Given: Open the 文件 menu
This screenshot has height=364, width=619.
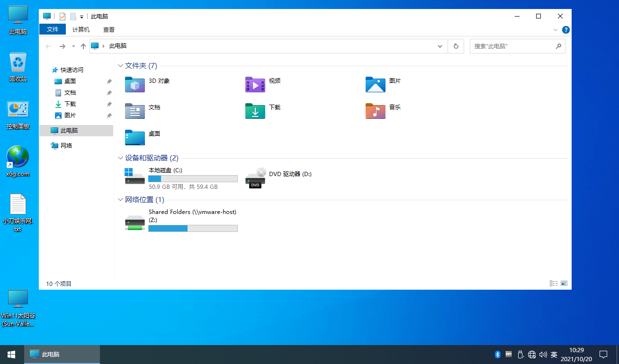Looking at the screenshot, I should pos(52,29).
